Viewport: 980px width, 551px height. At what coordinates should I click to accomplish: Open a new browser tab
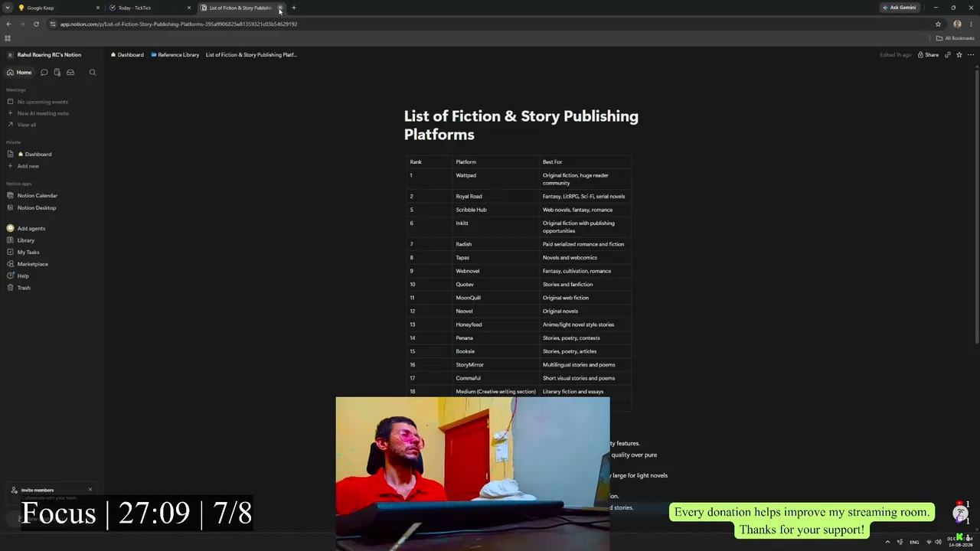pos(294,8)
